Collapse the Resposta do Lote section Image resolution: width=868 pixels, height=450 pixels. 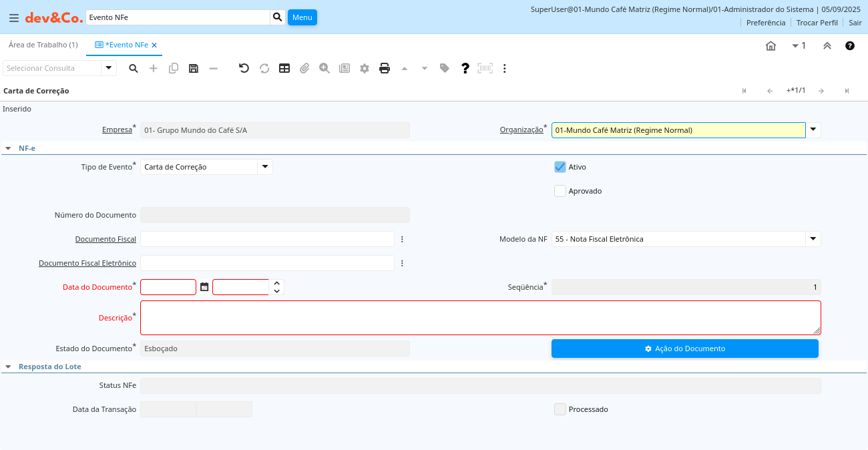coord(8,367)
